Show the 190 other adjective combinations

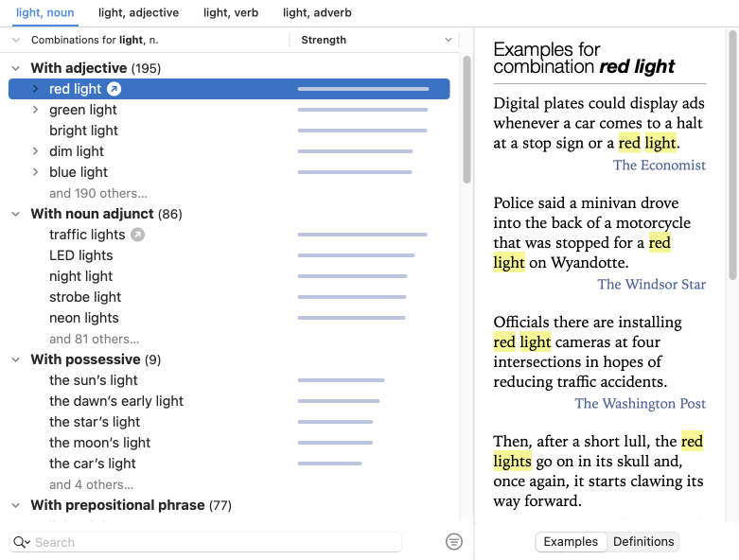[97, 193]
